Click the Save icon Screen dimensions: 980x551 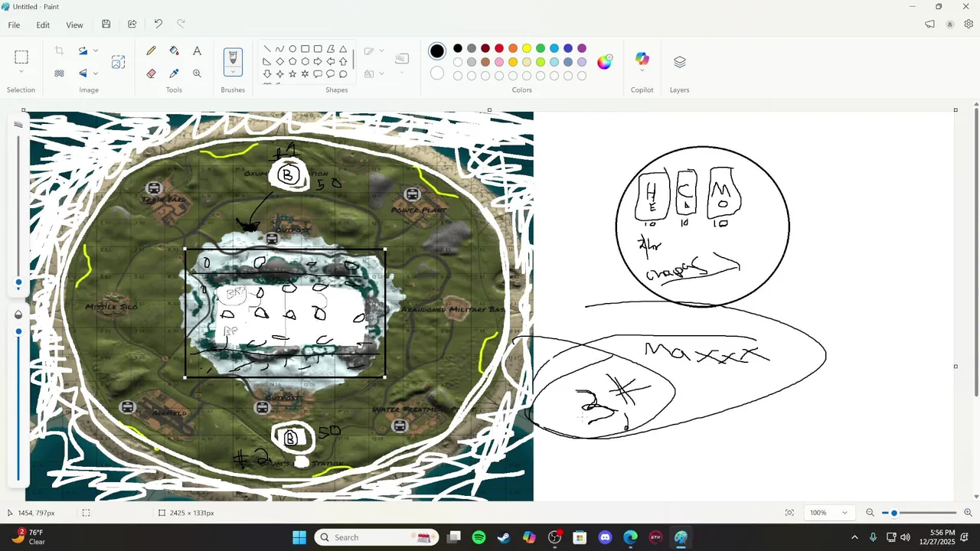(x=106, y=24)
